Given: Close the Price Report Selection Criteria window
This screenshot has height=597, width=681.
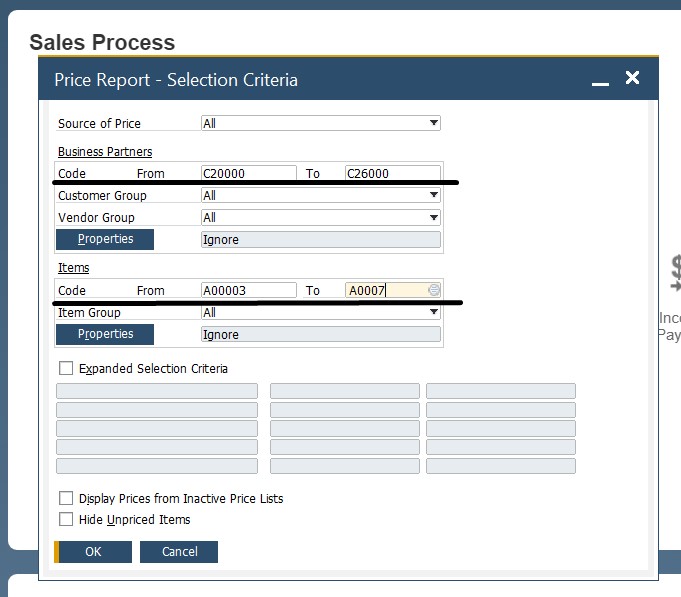Looking at the screenshot, I should [632, 78].
